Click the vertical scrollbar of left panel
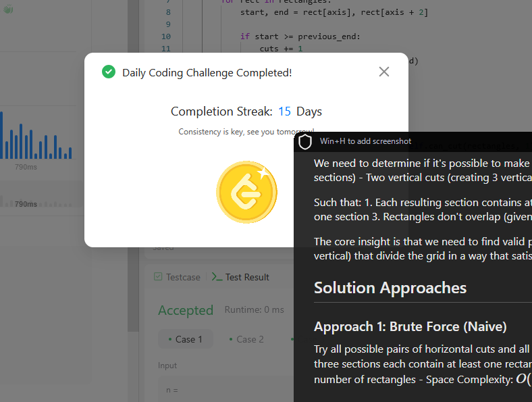The width and height of the screenshot is (532, 402). pyautogui.click(x=133, y=166)
